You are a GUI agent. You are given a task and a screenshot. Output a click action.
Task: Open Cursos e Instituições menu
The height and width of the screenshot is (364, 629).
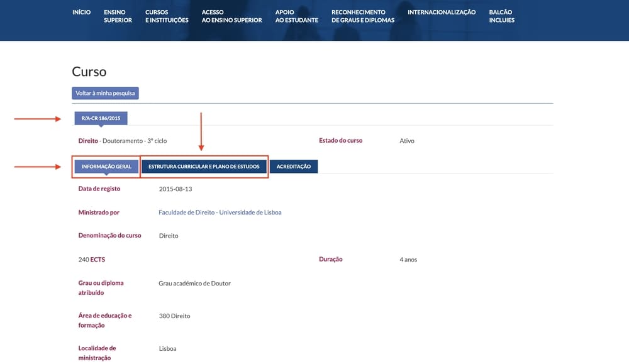(x=166, y=16)
